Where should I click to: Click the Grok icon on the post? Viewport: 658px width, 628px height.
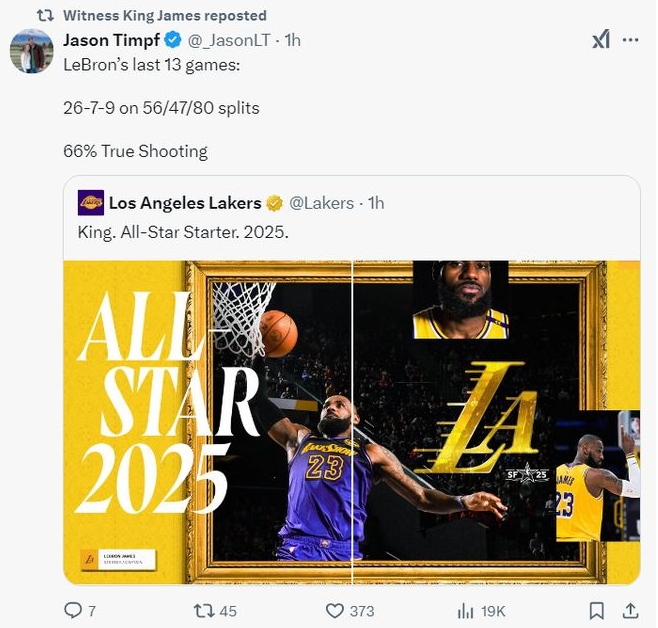pos(600,40)
